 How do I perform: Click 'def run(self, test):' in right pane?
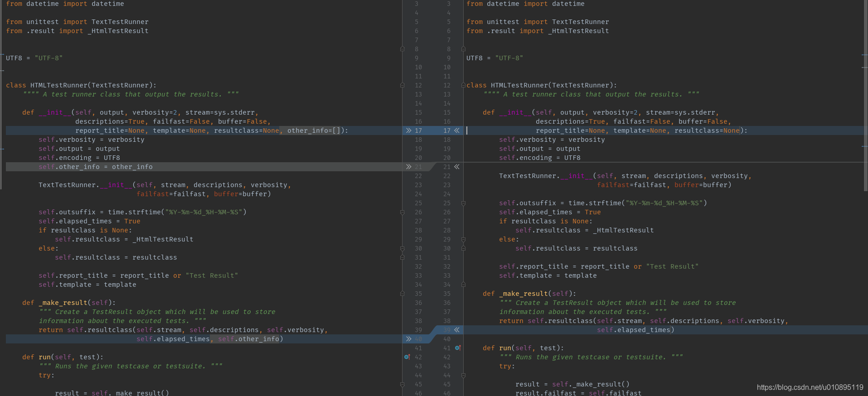click(x=524, y=348)
